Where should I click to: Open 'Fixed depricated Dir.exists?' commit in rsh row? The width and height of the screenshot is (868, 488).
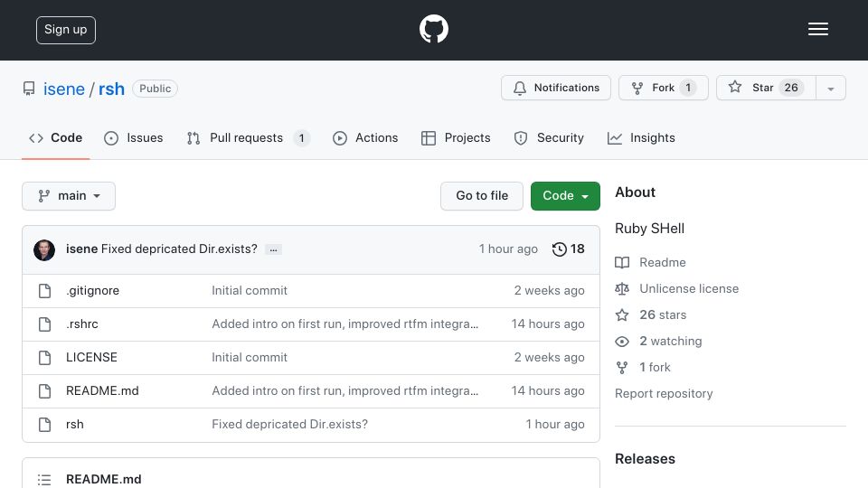tap(290, 425)
